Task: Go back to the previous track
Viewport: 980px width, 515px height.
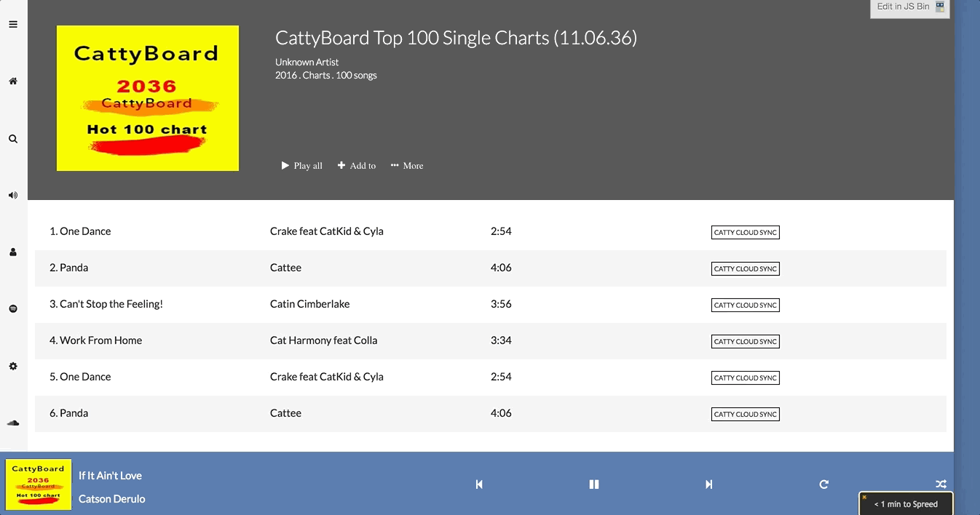Action: pos(479,484)
